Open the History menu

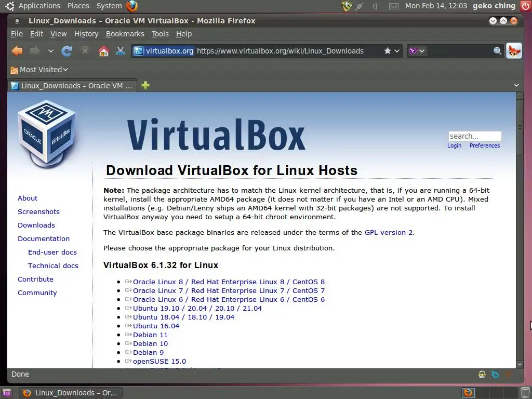pyautogui.click(x=86, y=34)
